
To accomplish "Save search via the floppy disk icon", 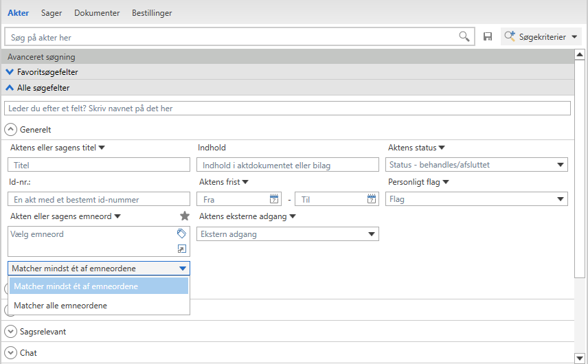I will [x=488, y=36].
